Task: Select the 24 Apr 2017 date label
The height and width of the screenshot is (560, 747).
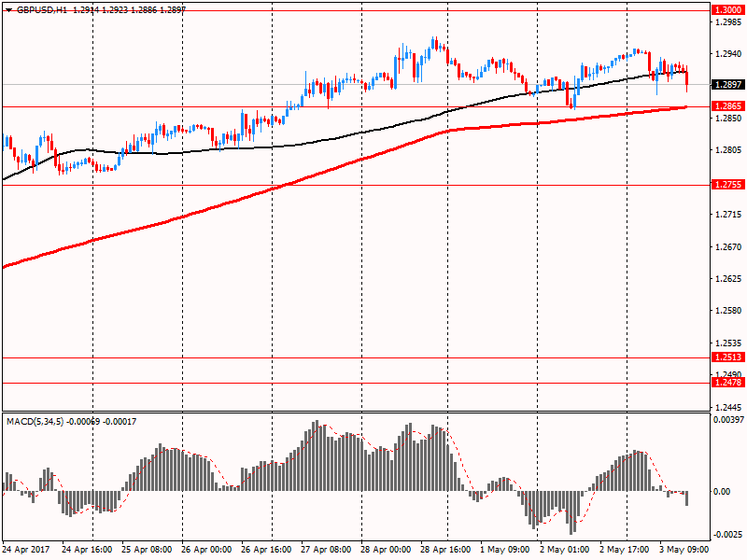Action: pyautogui.click(x=27, y=550)
